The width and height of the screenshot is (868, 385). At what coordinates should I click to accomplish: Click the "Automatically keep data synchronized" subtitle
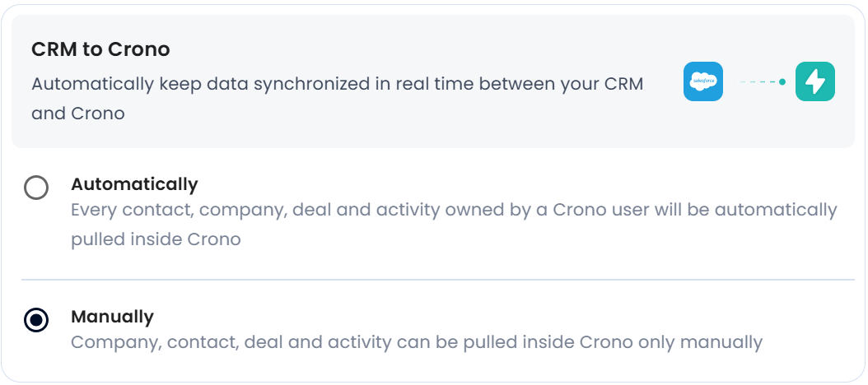click(x=337, y=84)
